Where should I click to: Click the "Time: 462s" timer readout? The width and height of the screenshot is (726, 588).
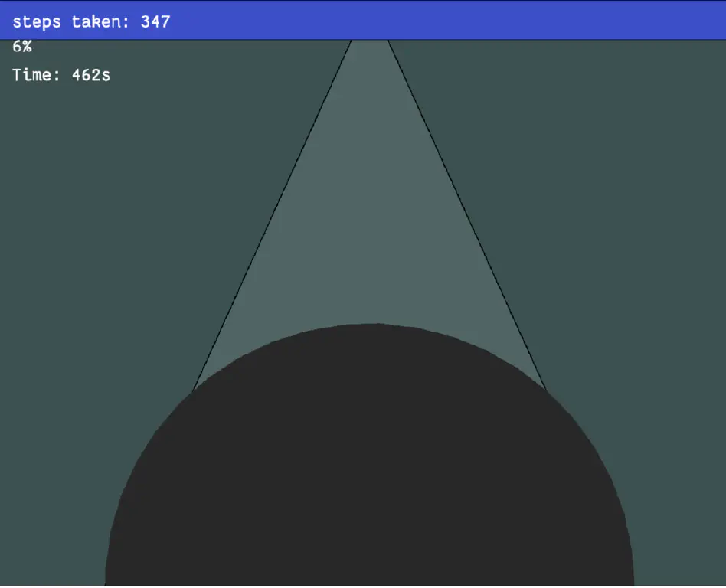coord(61,75)
